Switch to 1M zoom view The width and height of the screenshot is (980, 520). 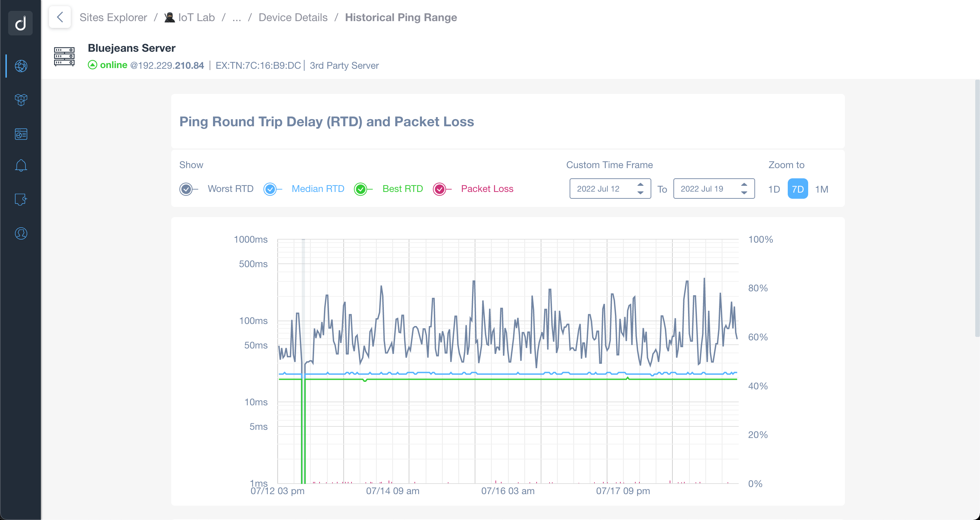(823, 189)
